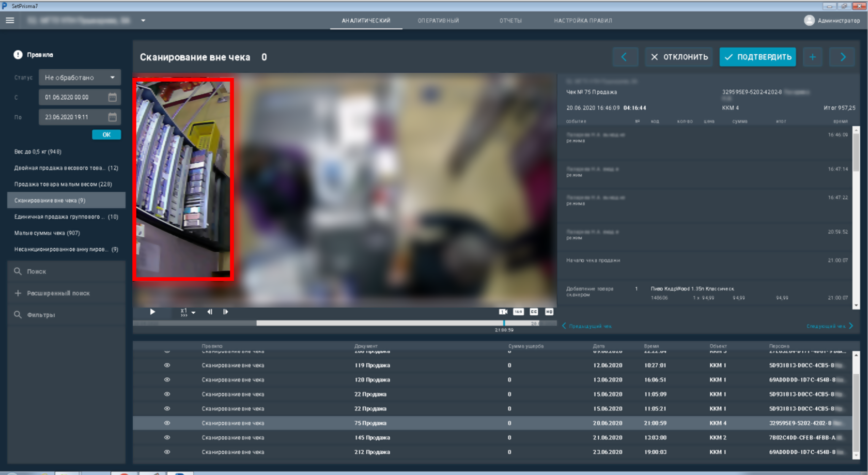This screenshot has width=868, height=475.
Task: Click the right chevron of Следующий чек
Action: [x=851, y=326]
